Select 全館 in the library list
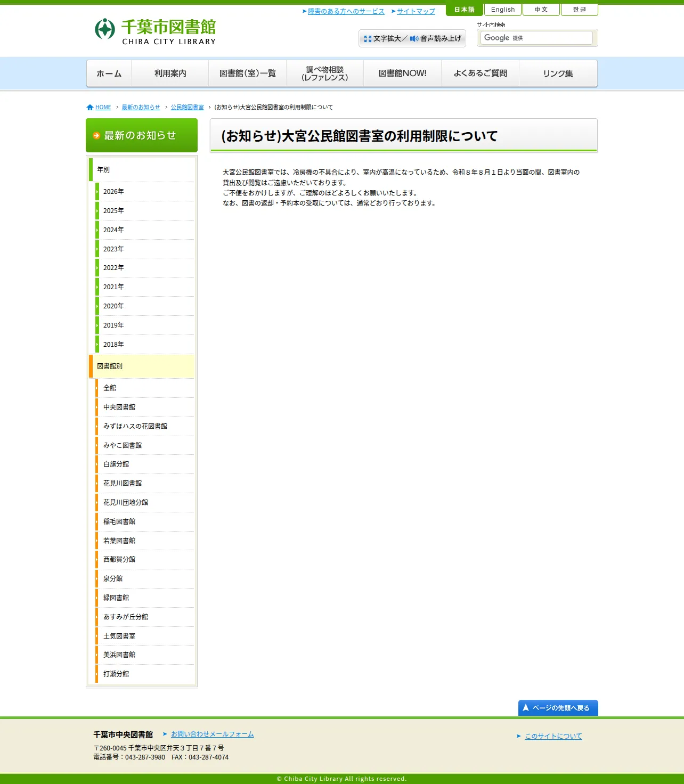Viewport: 684px width, 784px height. coord(145,388)
